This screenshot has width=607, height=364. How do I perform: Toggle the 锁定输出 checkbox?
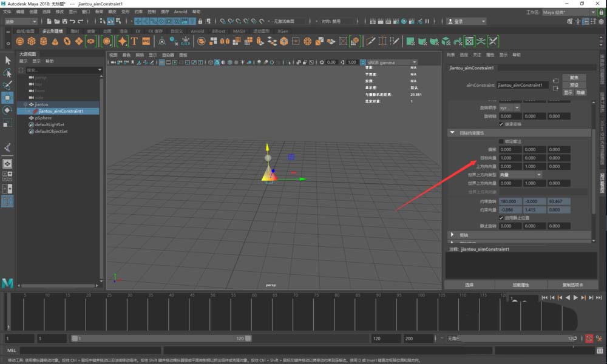(501, 141)
